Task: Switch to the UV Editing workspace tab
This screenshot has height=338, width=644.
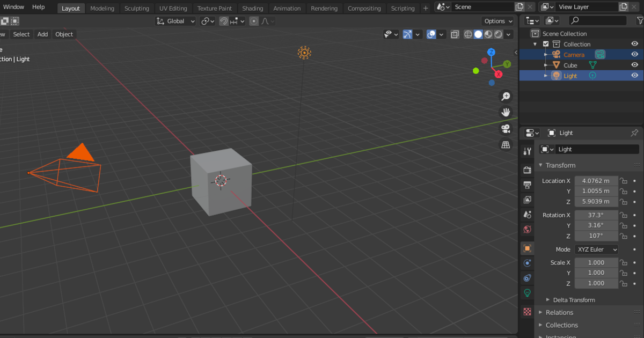Action: [173, 8]
